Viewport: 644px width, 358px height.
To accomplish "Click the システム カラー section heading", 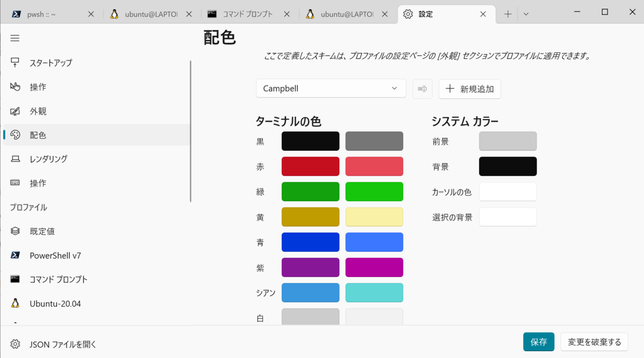I will pyautogui.click(x=465, y=122).
